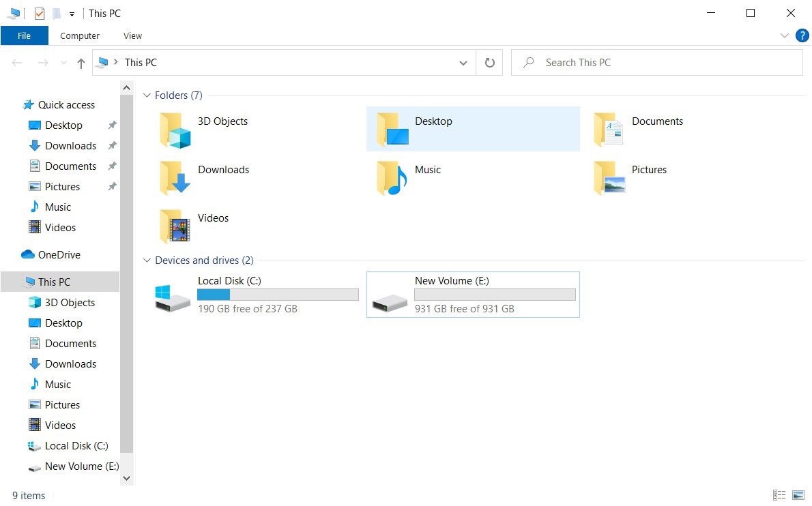Open the Music folder in main pane
The image size is (812, 506).
click(x=392, y=179)
